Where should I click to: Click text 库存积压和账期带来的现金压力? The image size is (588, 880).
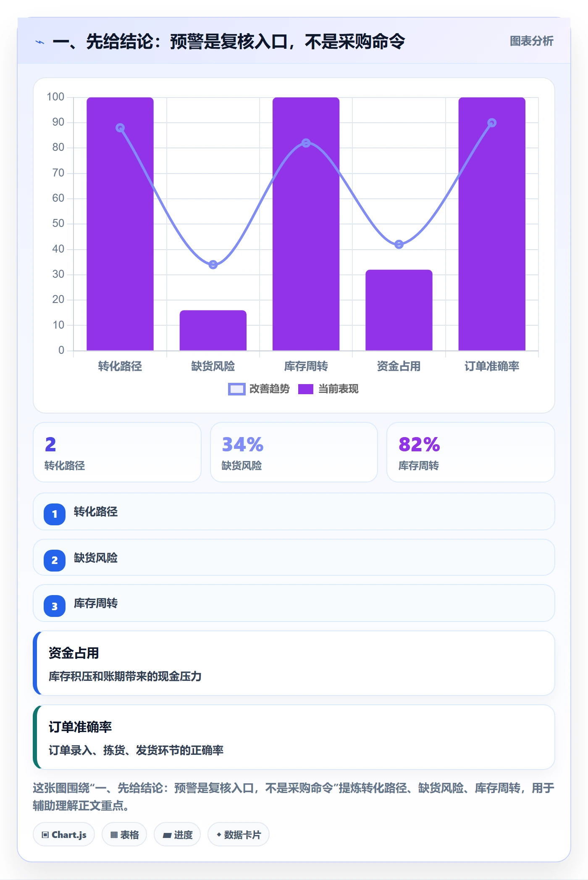[x=125, y=676]
